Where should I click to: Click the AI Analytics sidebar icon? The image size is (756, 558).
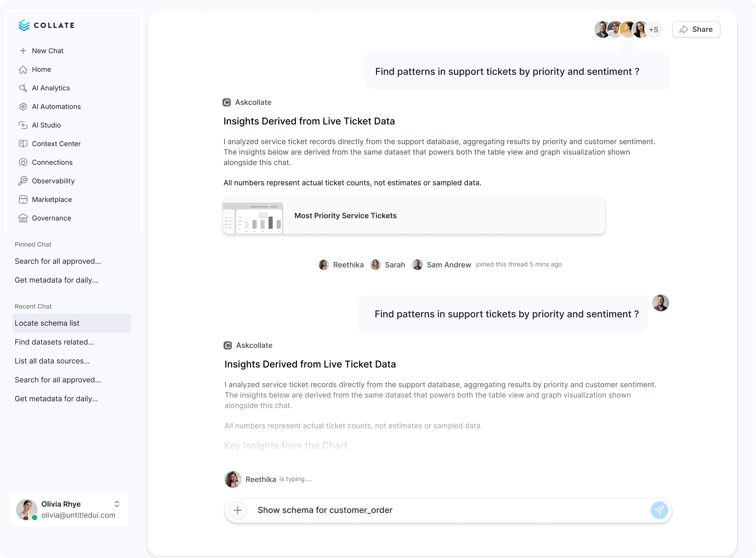tap(23, 88)
